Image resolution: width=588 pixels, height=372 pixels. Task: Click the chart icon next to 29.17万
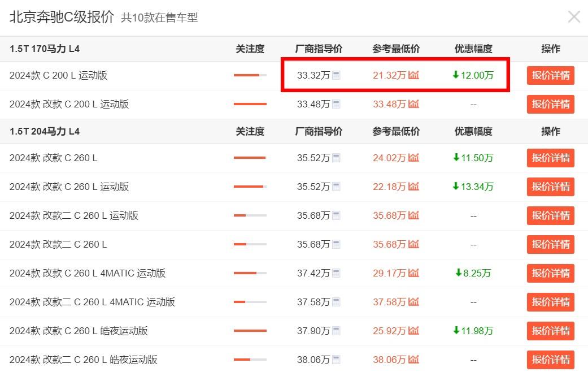(x=413, y=273)
